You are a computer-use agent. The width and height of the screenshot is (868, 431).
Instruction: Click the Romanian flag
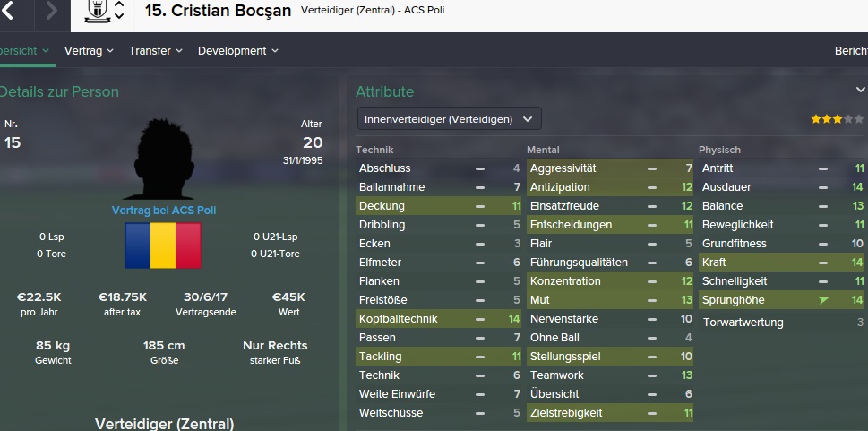pos(163,248)
